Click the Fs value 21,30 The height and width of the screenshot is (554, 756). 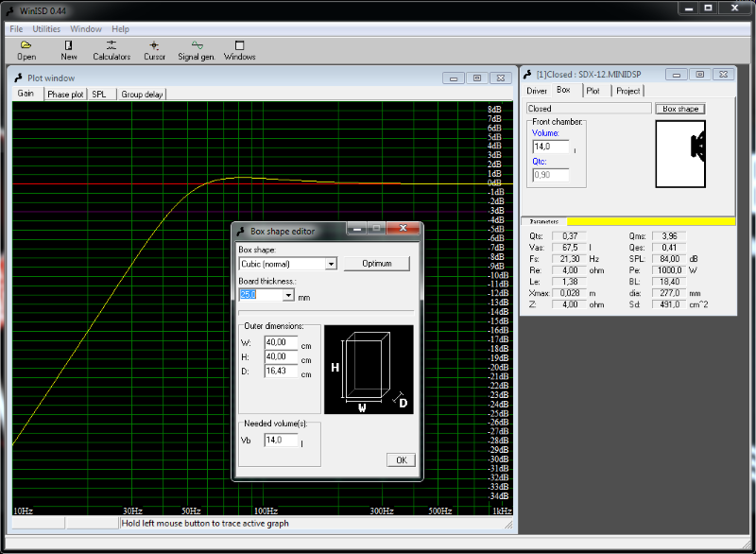pos(570,259)
